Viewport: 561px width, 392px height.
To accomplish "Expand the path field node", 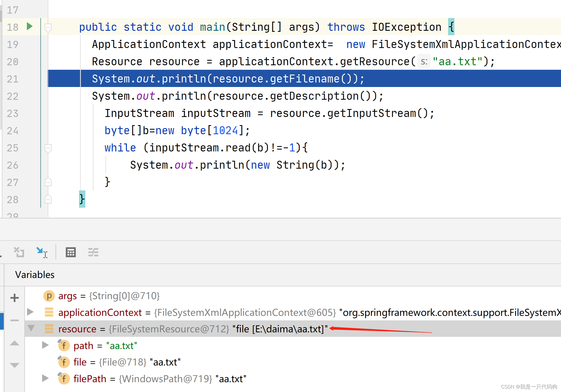I will 45,345.
